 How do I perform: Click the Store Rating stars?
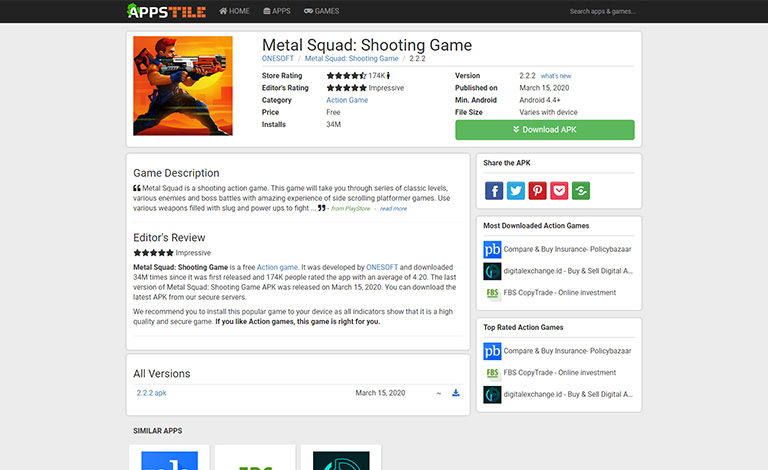pos(346,75)
